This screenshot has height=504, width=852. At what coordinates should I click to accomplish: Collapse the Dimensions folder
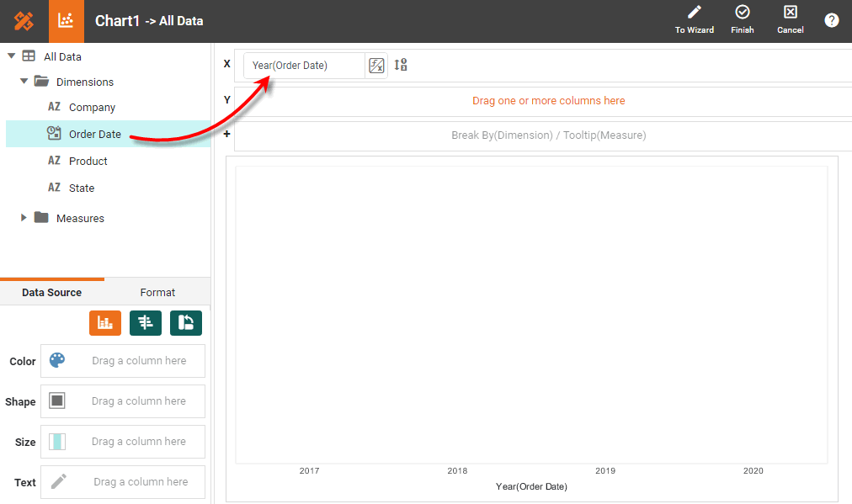pos(24,82)
